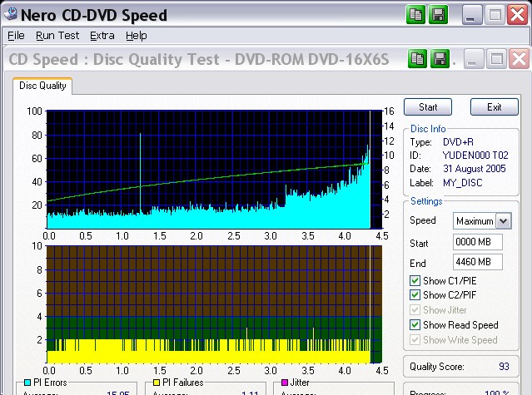Close the main Nero CD-DVD Speed window
This screenshot has width=532, height=395.
click(x=517, y=15)
